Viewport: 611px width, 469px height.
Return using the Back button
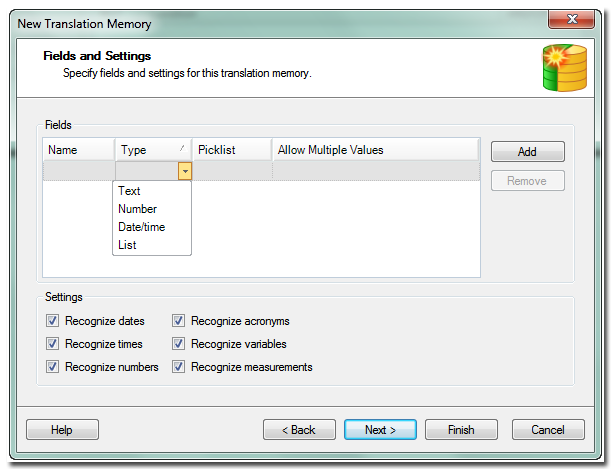click(299, 430)
